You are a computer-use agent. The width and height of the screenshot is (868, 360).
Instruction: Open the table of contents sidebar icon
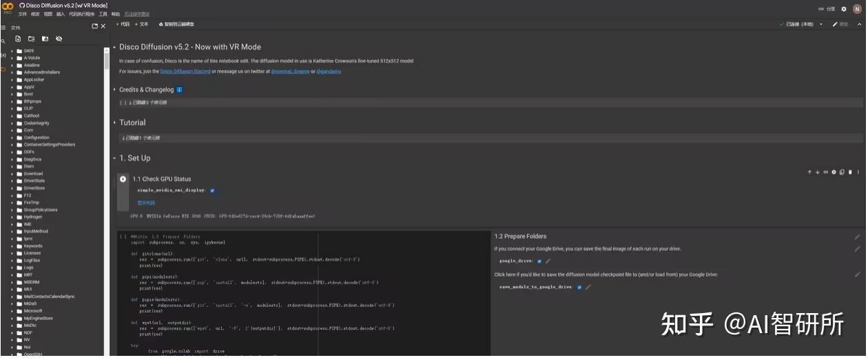pos(3,27)
